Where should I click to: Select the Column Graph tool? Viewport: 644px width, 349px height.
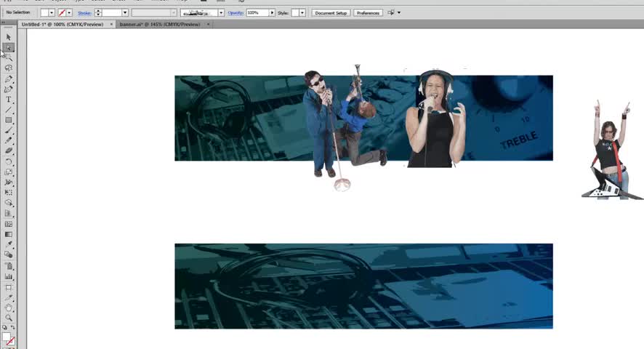click(x=9, y=276)
